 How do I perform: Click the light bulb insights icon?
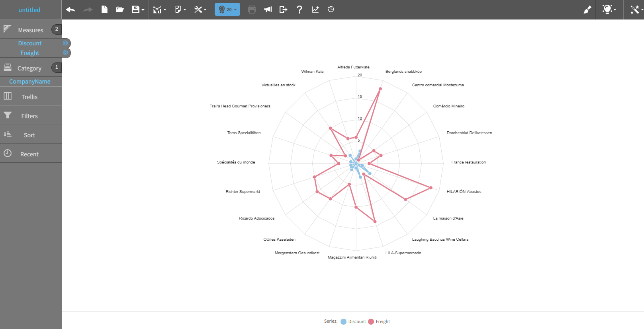pos(607,10)
